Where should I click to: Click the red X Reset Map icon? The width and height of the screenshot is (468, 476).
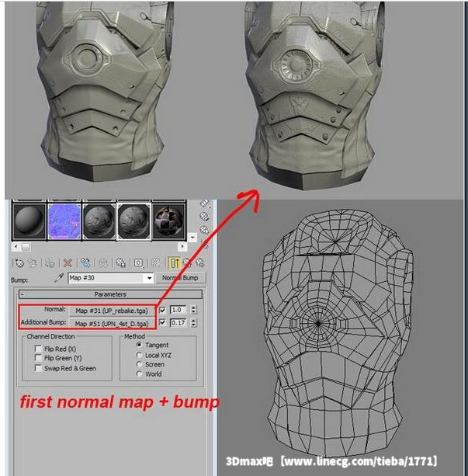point(68,263)
